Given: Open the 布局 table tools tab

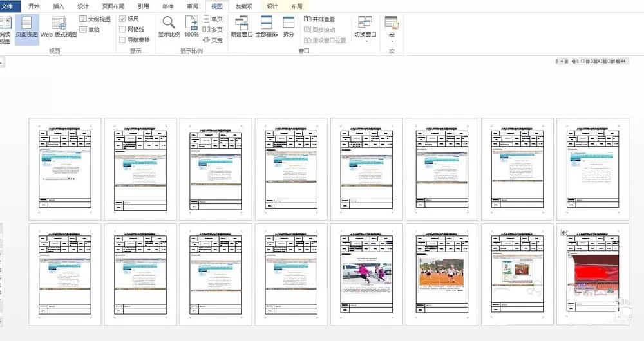Looking at the screenshot, I should 296,6.
